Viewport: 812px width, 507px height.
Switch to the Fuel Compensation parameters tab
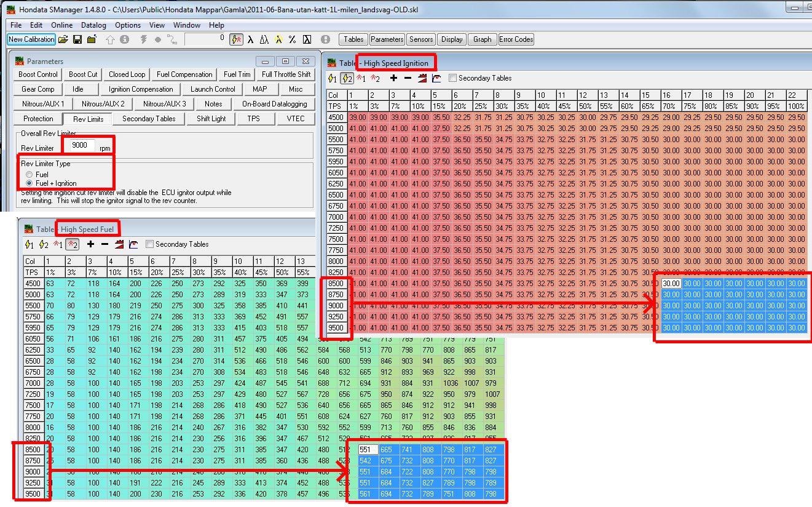click(x=184, y=74)
